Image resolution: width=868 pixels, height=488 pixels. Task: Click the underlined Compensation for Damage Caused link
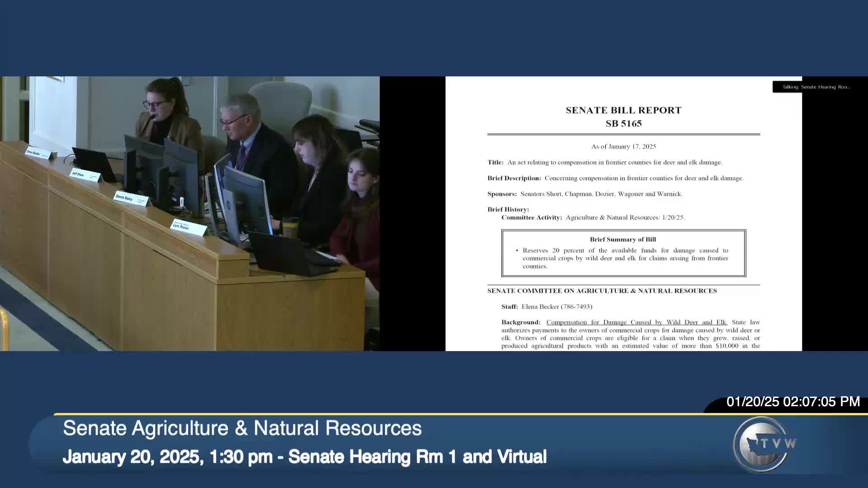(x=637, y=322)
